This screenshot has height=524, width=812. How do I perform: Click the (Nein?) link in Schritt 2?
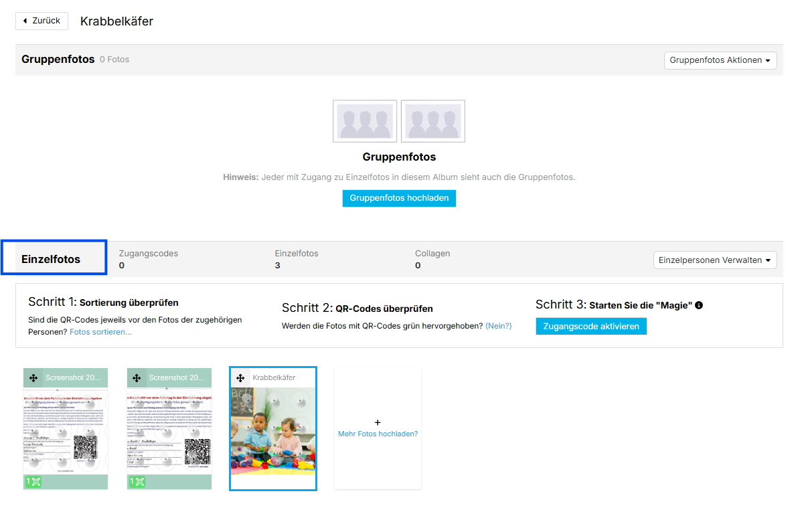click(499, 326)
